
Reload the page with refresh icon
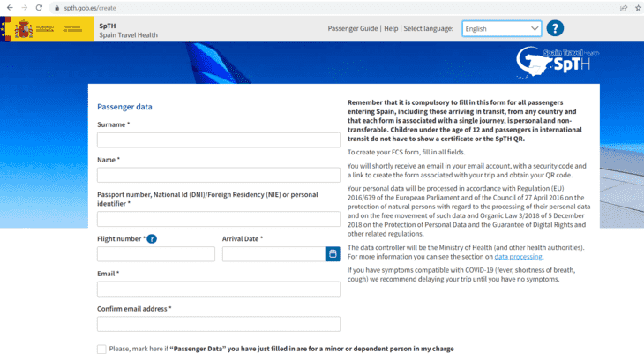point(39,8)
